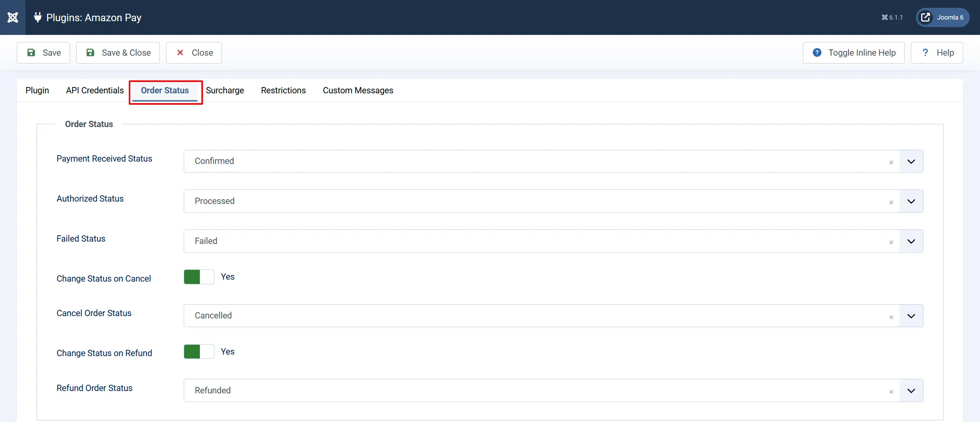The image size is (980, 422).
Task: Toggle Change Status on Cancel switch
Action: [199, 277]
